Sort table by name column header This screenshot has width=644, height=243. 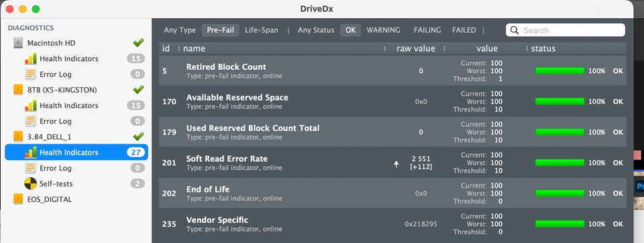pyautogui.click(x=194, y=48)
